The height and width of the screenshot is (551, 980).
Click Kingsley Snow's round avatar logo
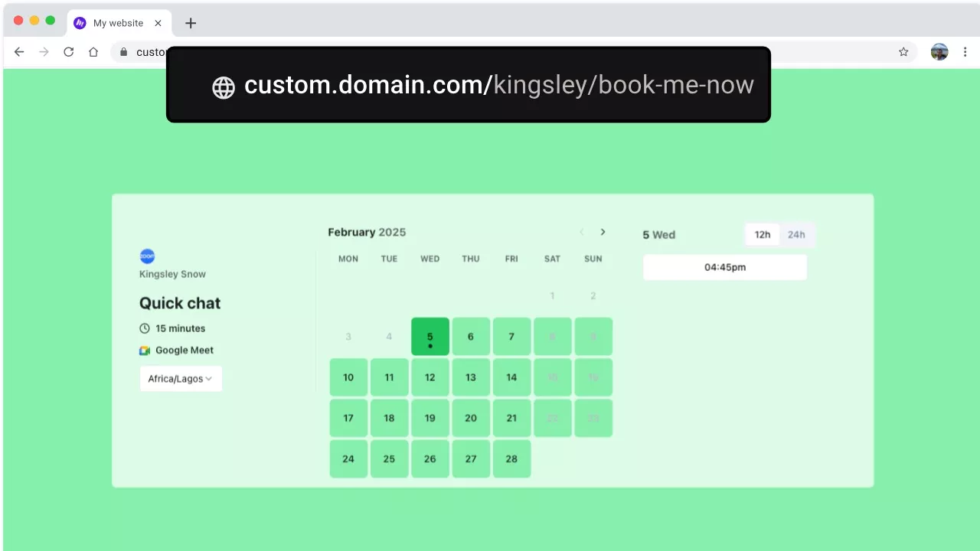pos(147,256)
